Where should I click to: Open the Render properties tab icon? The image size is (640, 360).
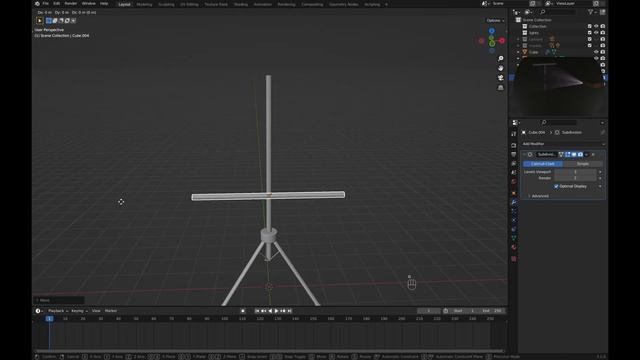(513, 145)
